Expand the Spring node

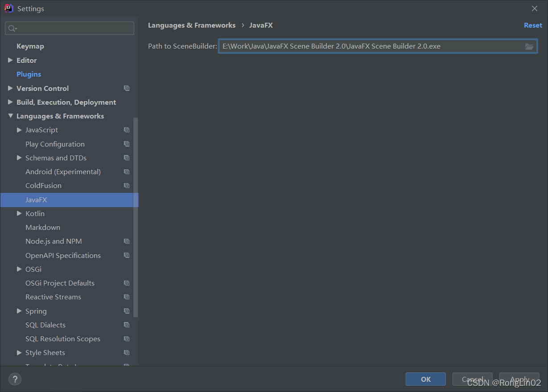[19, 311]
